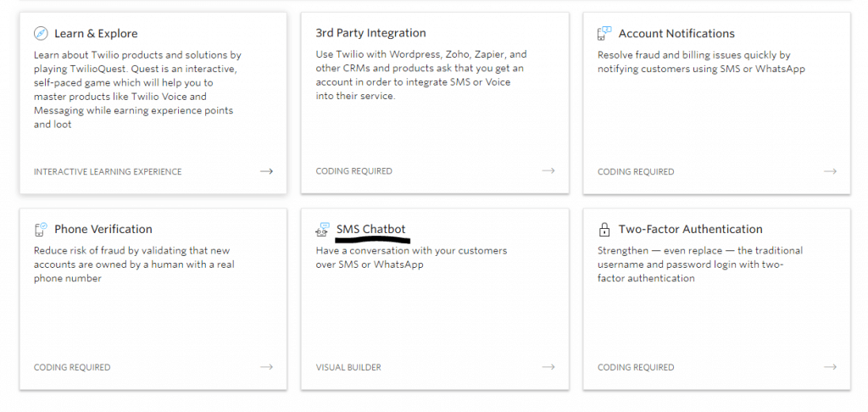This screenshot has height=412, width=868.
Task: Click CODING REQUIRED on Account Notifications card
Action: (x=636, y=171)
